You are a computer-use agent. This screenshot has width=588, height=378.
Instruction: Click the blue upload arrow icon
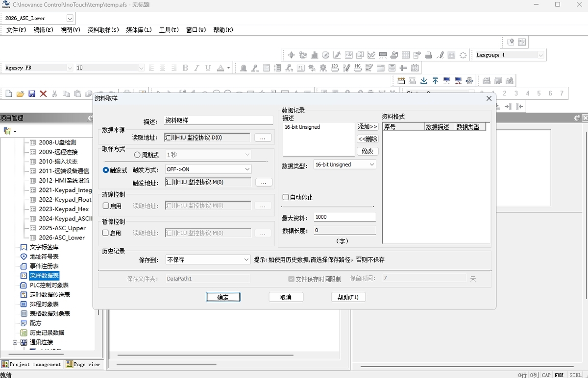435,80
